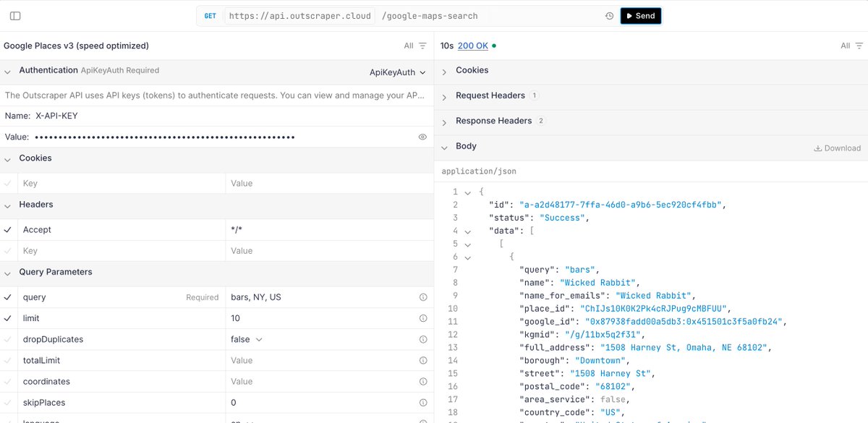Download the response body
Viewport: 868px width, 423px height.
coord(837,148)
